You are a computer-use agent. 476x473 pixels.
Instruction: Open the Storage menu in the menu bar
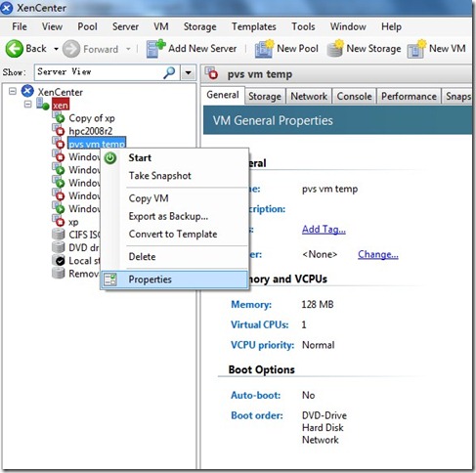pyautogui.click(x=199, y=26)
